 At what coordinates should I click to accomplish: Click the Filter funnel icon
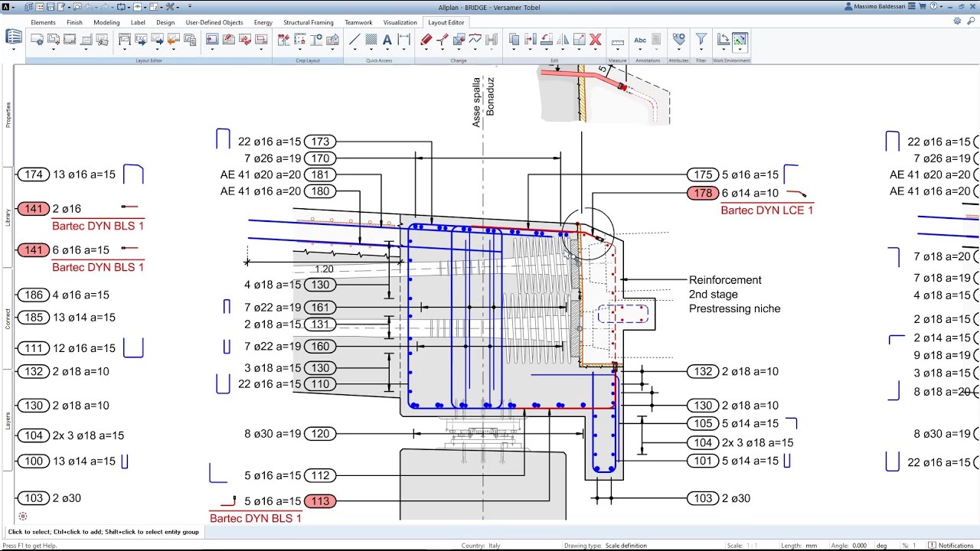[x=701, y=38]
